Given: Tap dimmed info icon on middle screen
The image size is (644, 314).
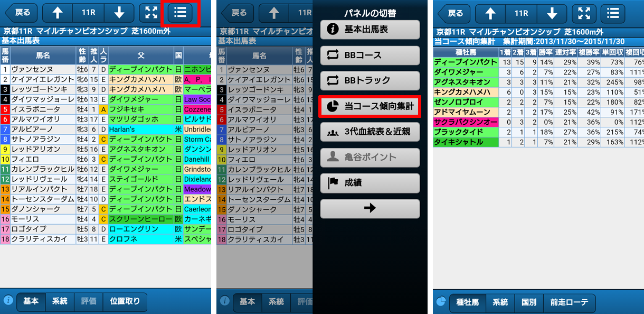Looking at the screenshot, I should tap(225, 301).
